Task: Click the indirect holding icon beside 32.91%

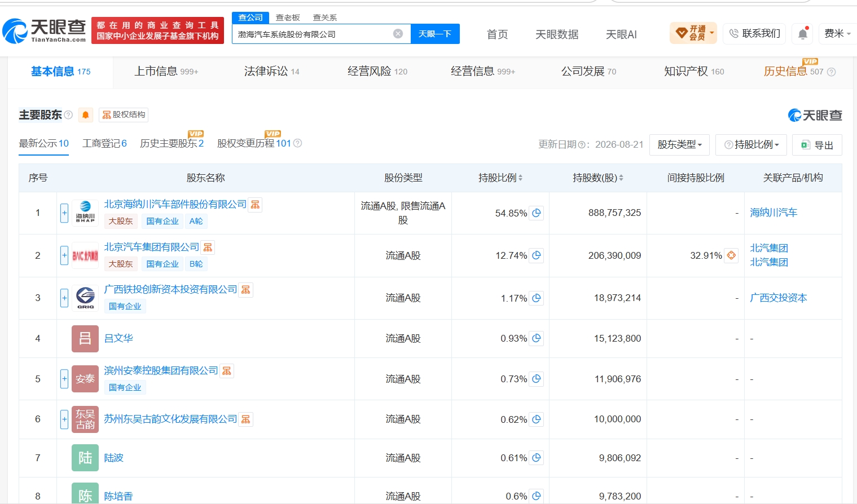Action: click(x=731, y=255)
